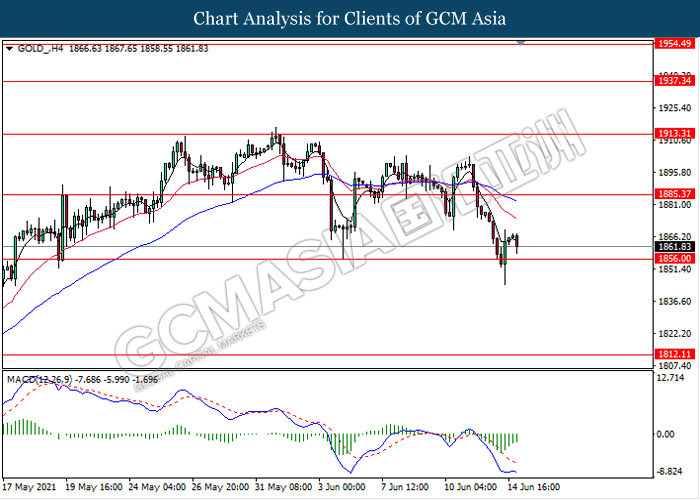This screenshot has width=700, height=500.
Task: Select the 1856.00 support price label
Action: pos(675,258)
